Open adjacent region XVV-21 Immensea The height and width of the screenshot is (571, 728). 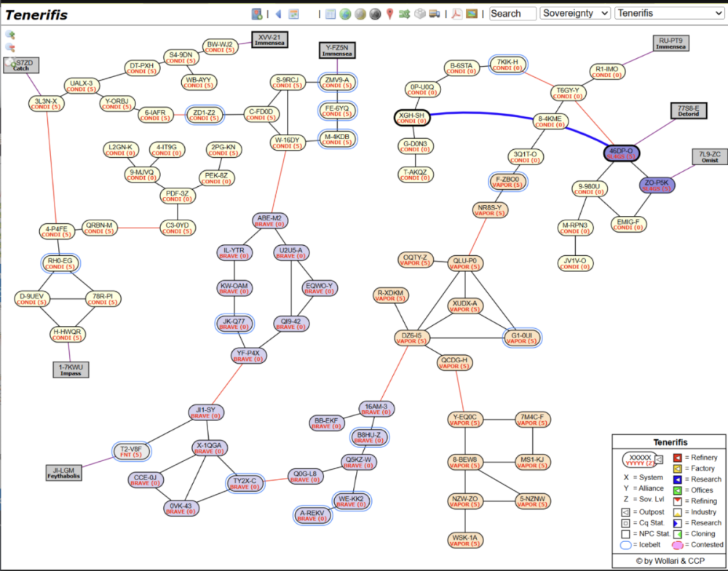[x=270, y=40]
